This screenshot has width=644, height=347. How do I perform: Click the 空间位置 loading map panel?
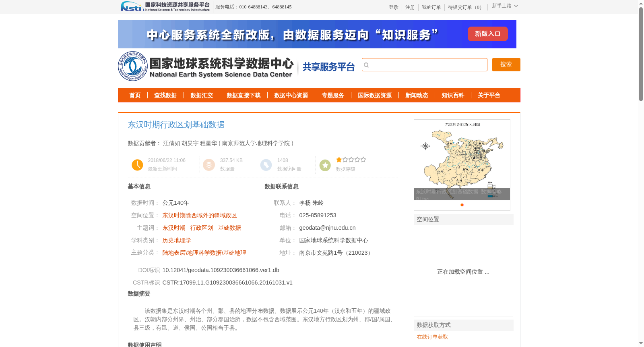tap(463, 272)
